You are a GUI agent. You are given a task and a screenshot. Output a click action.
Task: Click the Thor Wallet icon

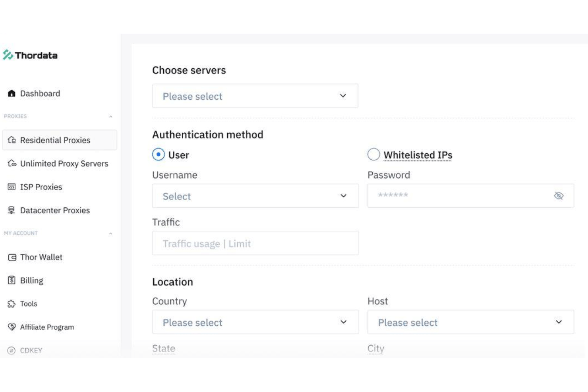pos(12,257)
